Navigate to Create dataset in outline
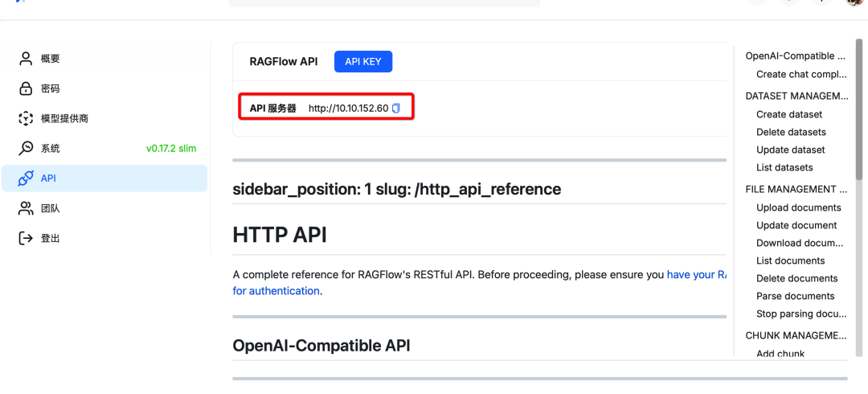 (x=789, y=115)
